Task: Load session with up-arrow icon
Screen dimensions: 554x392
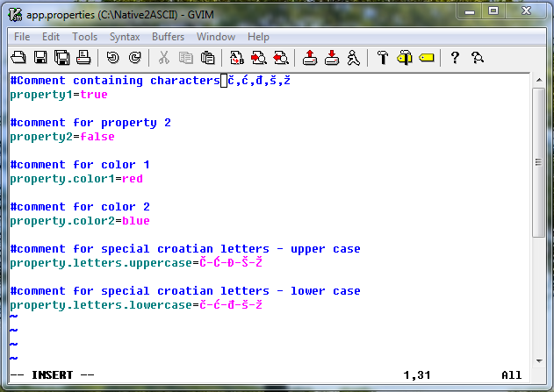Action: click(310, 58)
